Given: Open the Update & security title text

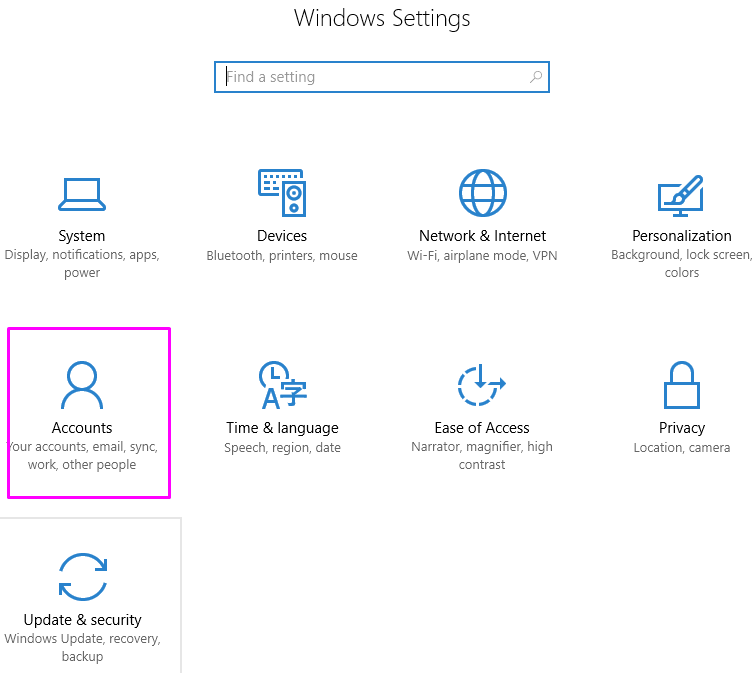Looking at the screenshot, I should (82, 620).
